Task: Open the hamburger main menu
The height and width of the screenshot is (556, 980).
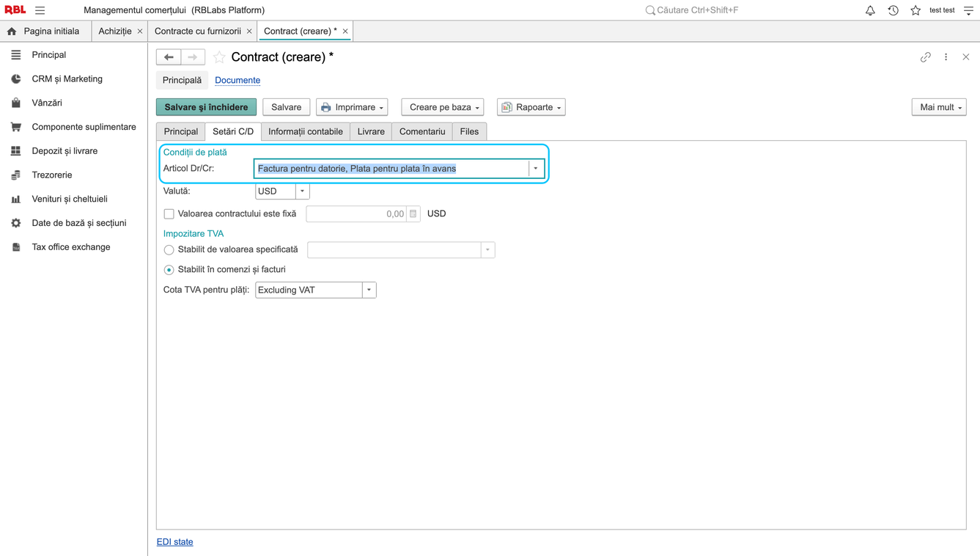Action: pyautogui.click(x=40, y=10)
